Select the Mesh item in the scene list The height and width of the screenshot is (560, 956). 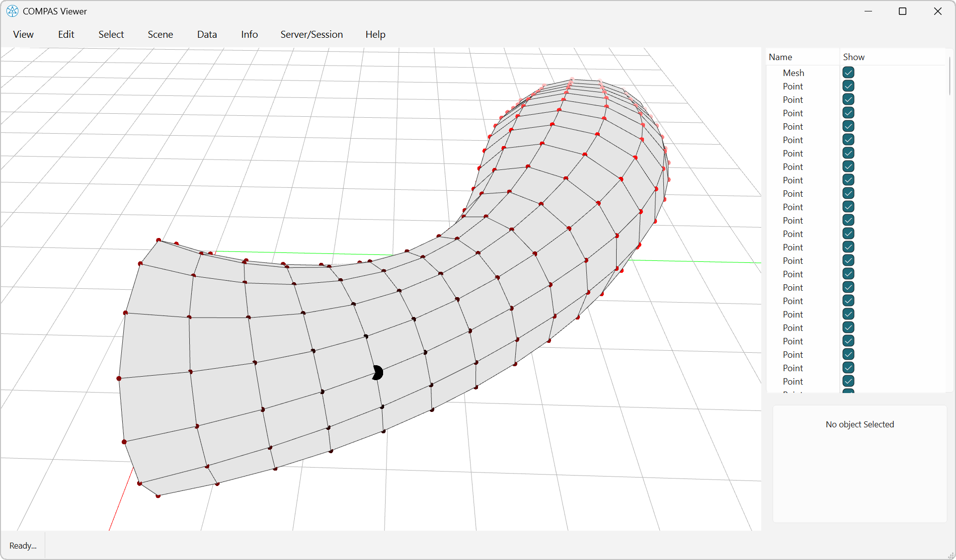[x=793, y=73]
